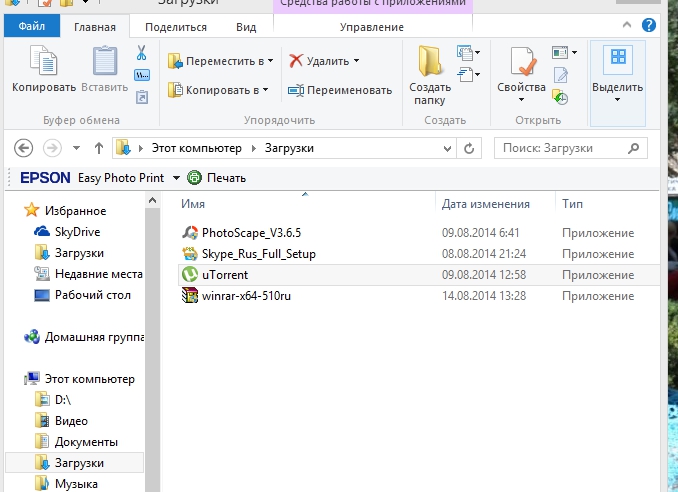The width and height of the screenshot is (678, 492).
Task: Click the scissors Cut icon
Action: click(x=142, y=52)
